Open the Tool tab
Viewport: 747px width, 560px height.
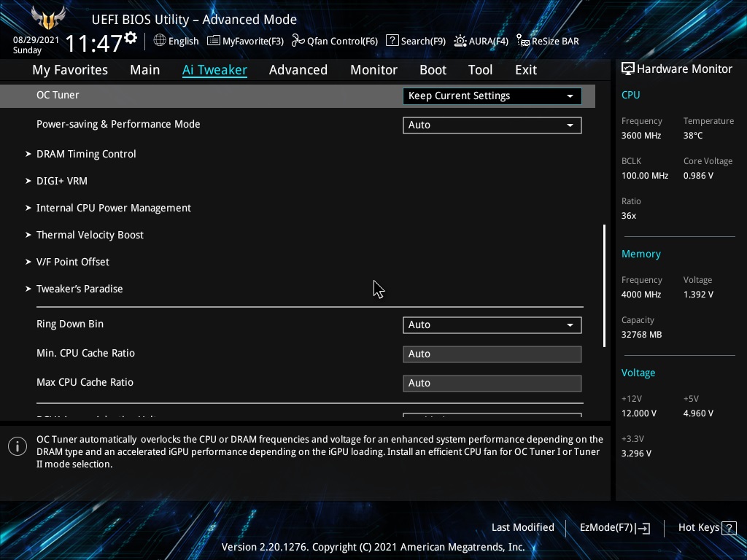480,70
